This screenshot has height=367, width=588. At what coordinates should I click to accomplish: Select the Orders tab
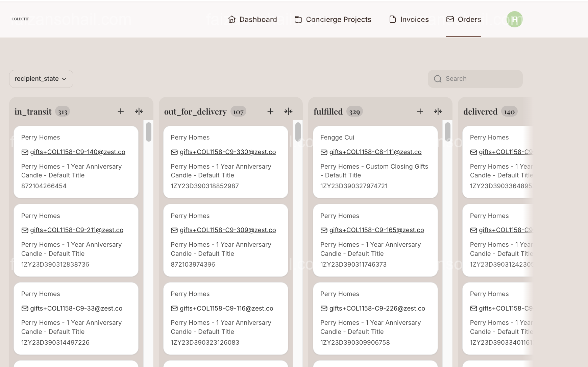click(x=464, y=19)
